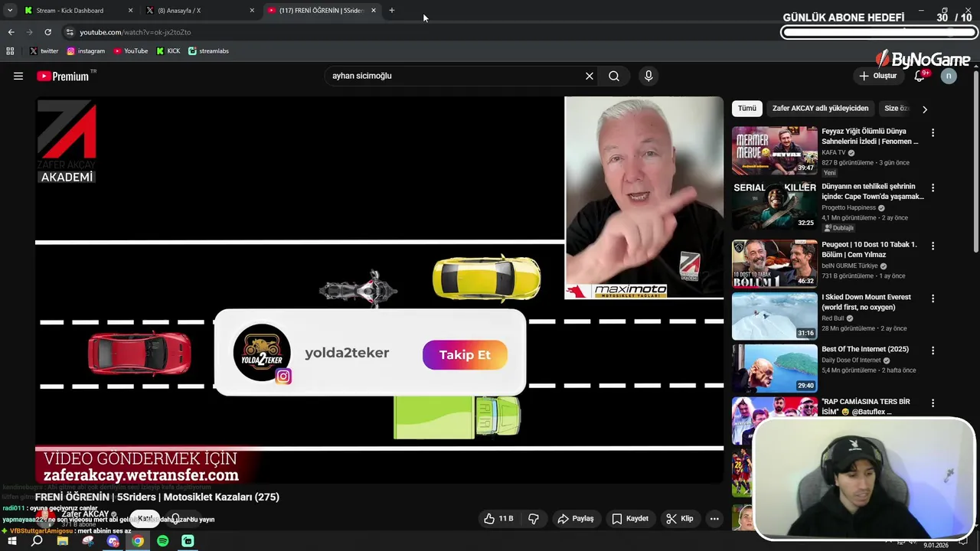Save the video with Kaydet
Image resolution: width=980 pixels, height=551 pixels.
630,518
